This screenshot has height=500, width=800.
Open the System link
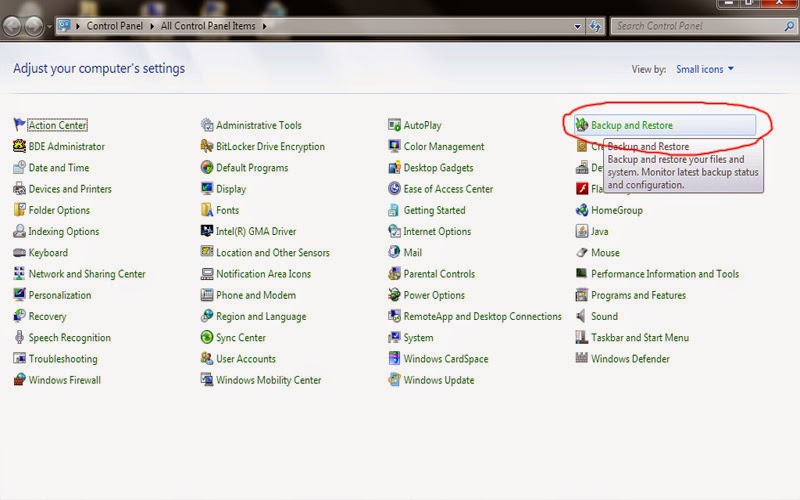pos(418,337)
